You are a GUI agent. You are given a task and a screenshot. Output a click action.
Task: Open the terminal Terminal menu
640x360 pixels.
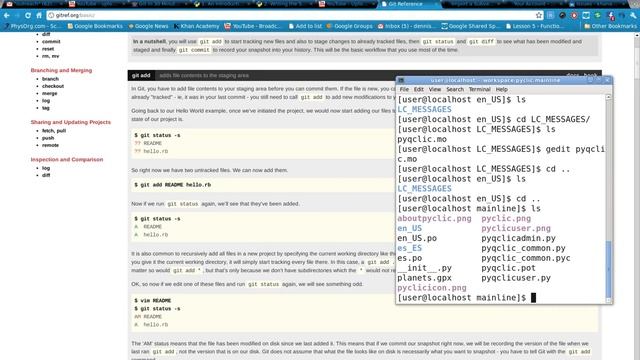pyautogui.click(x=479, y=89)
